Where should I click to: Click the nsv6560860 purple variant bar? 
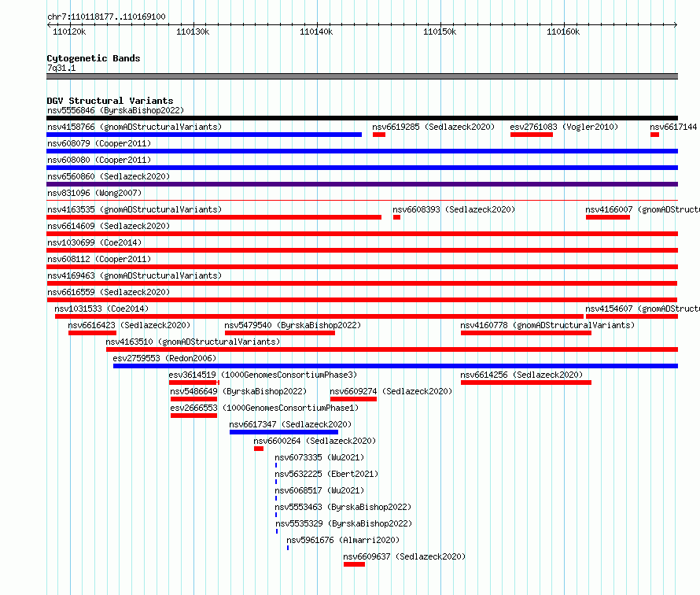(362, 184)
